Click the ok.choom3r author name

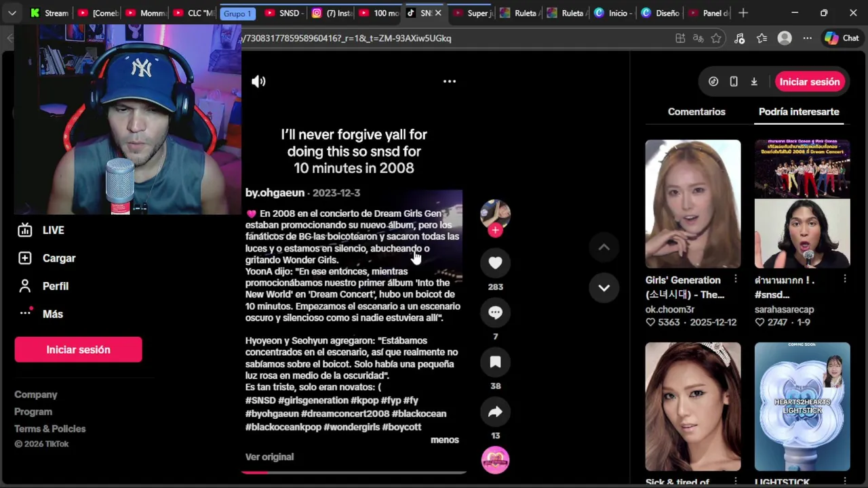pos(670,309)
